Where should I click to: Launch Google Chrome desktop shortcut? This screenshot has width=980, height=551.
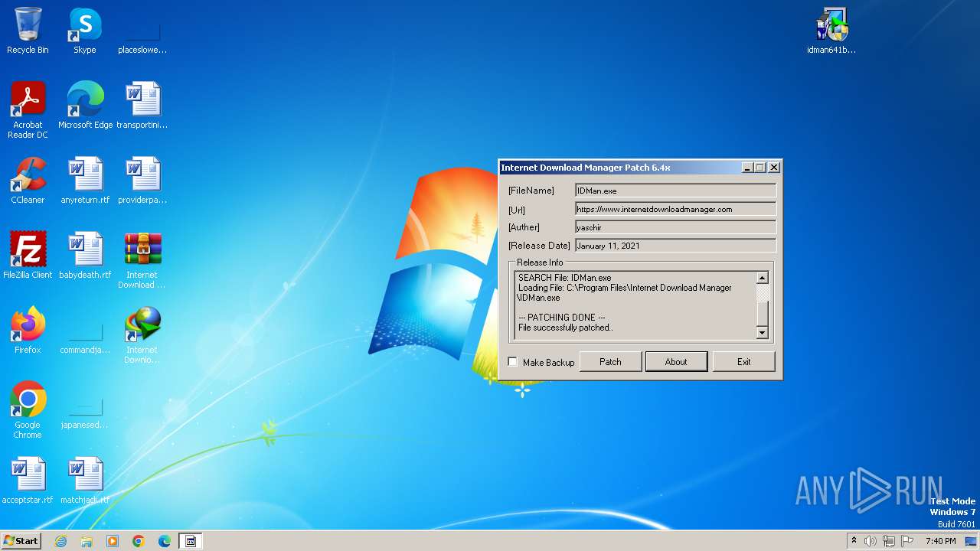28,410
